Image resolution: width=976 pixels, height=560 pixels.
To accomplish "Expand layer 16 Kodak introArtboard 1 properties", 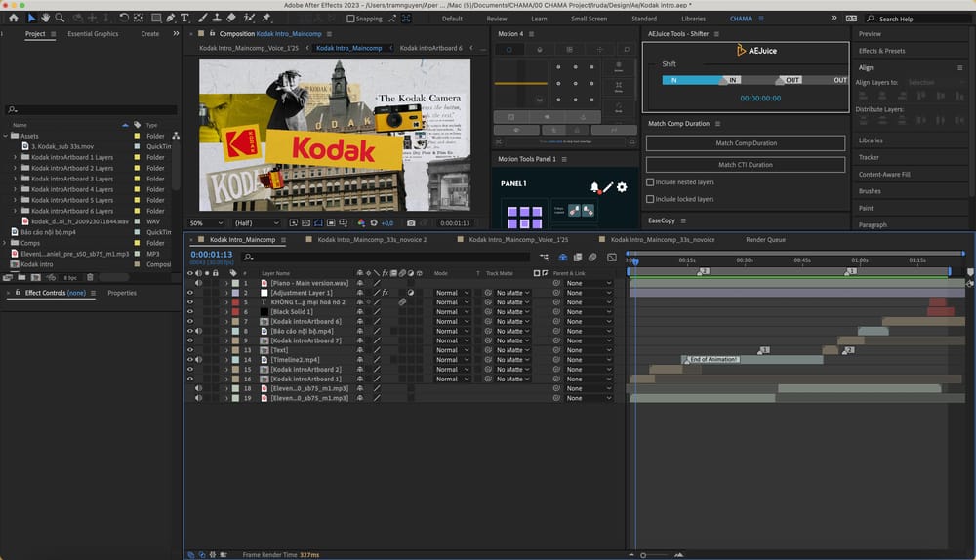I will click(226, 379).
